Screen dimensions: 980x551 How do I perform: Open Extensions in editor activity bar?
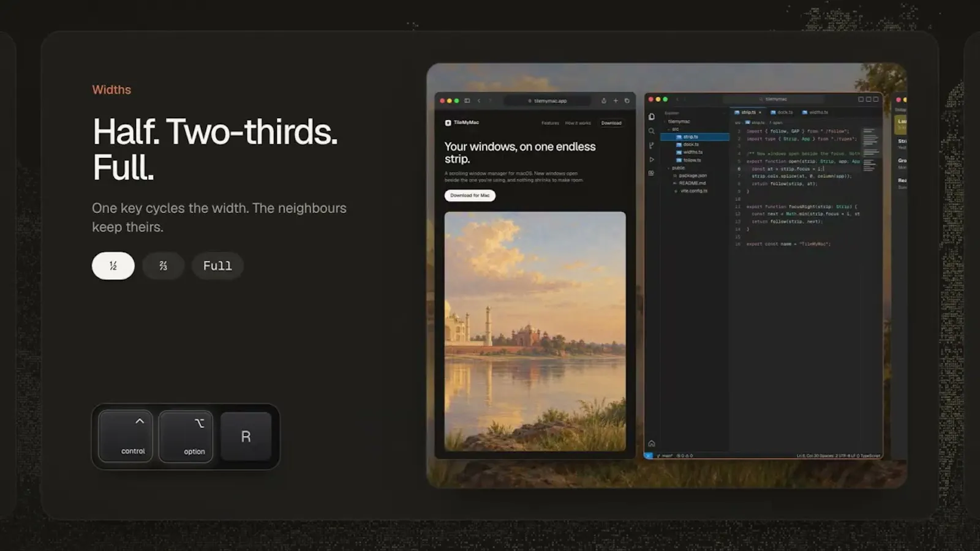click(x=652, y=173)
